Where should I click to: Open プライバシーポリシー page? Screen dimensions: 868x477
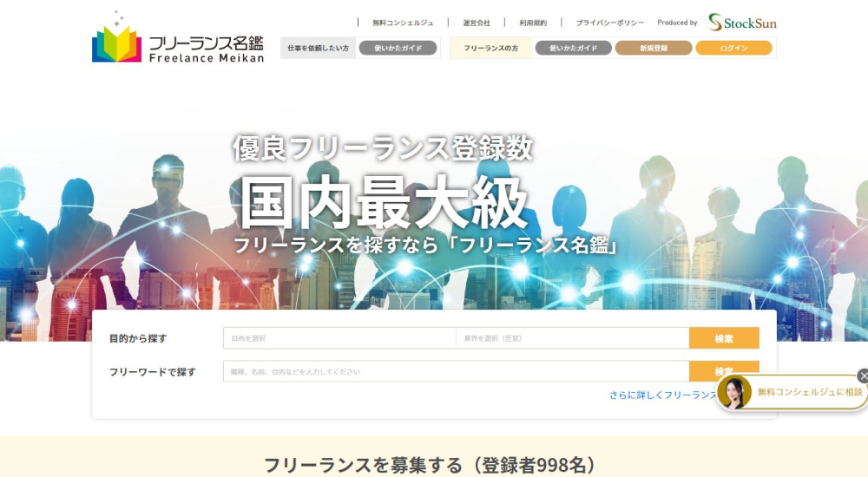609,23
